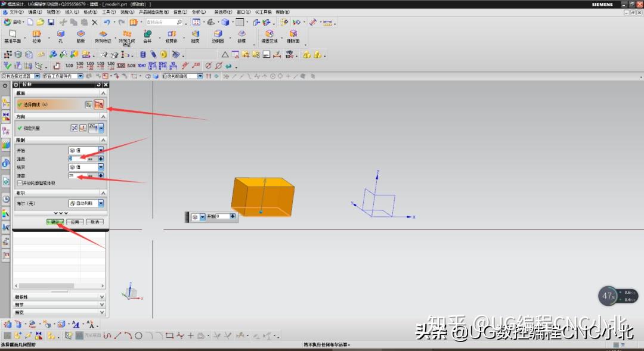Click the 删除面 (Delete Face) icon

tap(293, 33)
